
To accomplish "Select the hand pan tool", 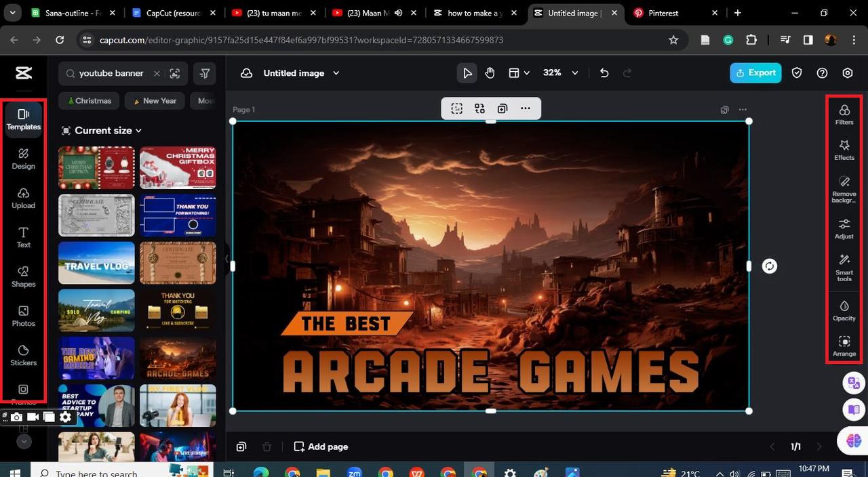I will pos(490,73).
